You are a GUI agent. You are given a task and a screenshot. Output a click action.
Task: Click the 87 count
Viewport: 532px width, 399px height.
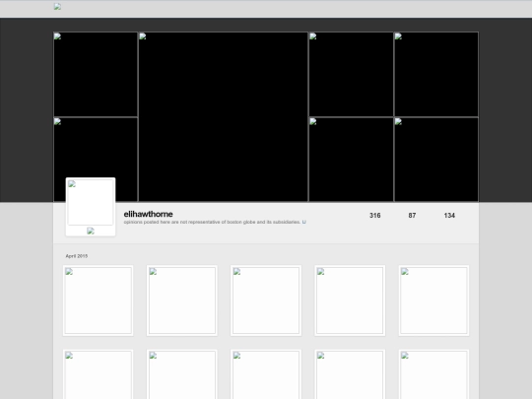pyautogui.click(x=412, y=216)
